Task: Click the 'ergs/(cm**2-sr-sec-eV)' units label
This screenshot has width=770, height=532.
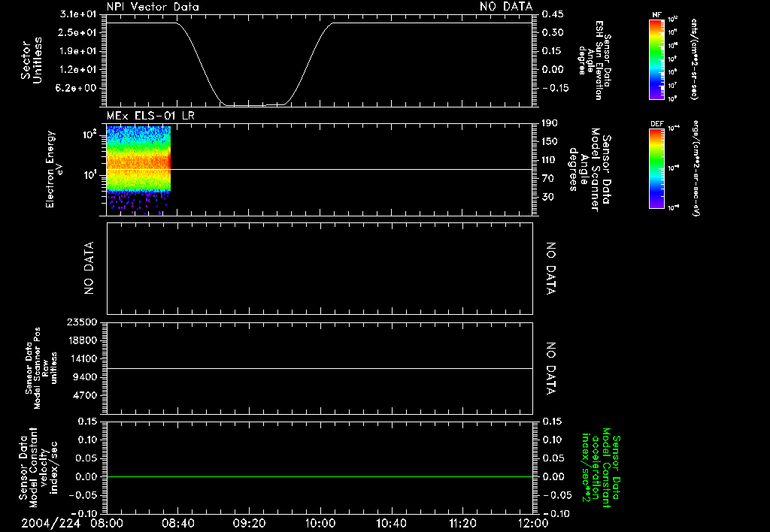Action: click(x=696, y=168)
